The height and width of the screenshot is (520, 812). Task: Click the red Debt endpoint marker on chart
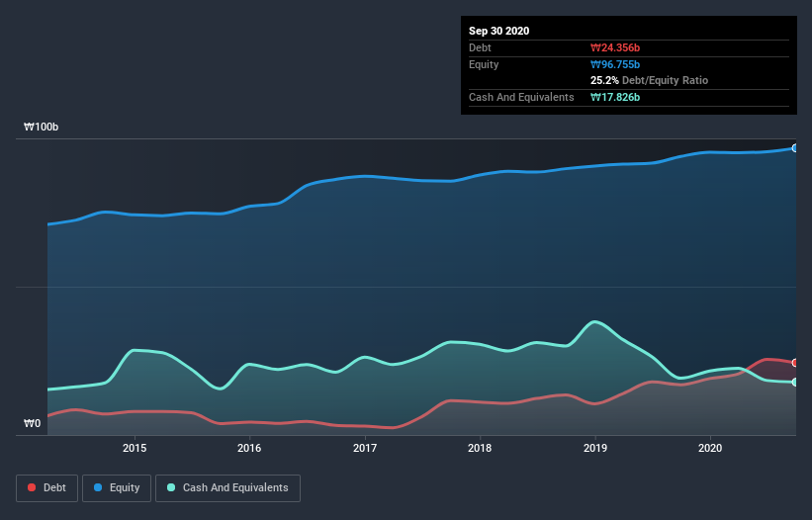(x=794, y=363)
